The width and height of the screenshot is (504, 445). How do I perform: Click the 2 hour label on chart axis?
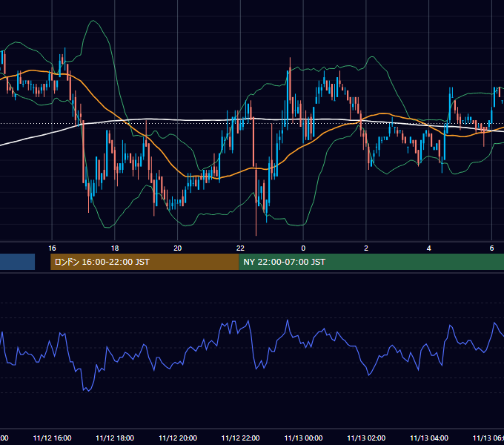(x=366, y=248)
